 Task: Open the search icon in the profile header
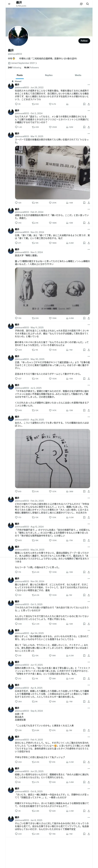(87, 4)
